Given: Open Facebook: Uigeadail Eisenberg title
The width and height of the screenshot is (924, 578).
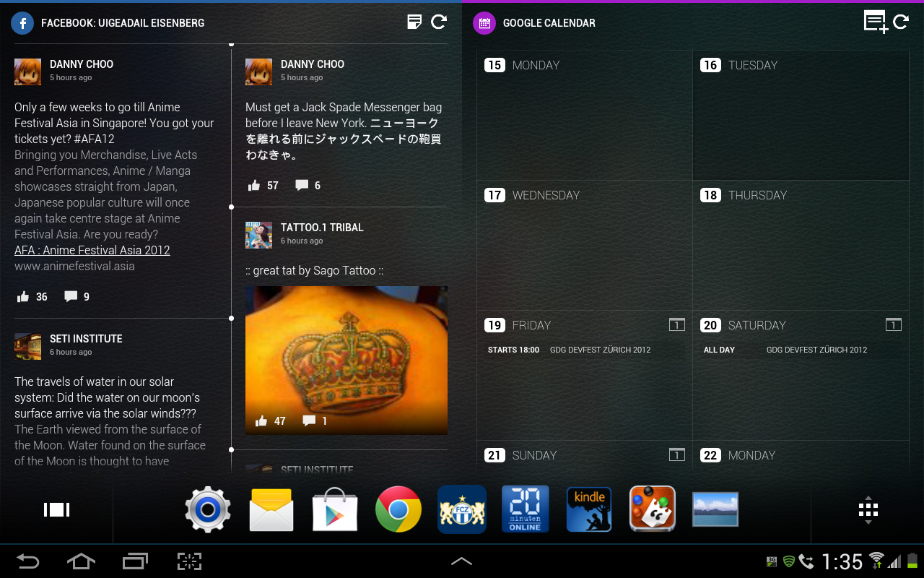Looking at the screenshot, I should tap(123, 23).
